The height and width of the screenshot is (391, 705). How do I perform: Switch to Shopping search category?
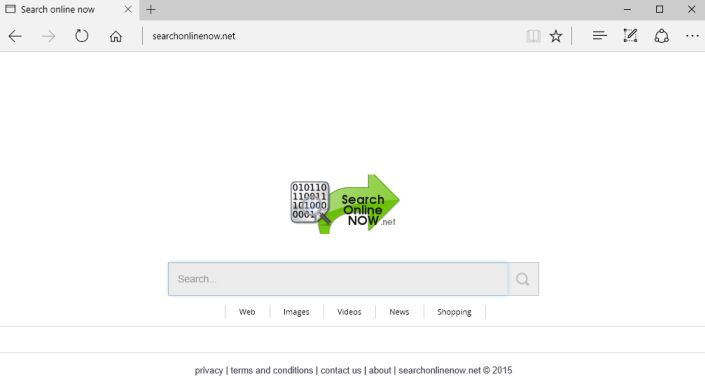coord(454,312)
